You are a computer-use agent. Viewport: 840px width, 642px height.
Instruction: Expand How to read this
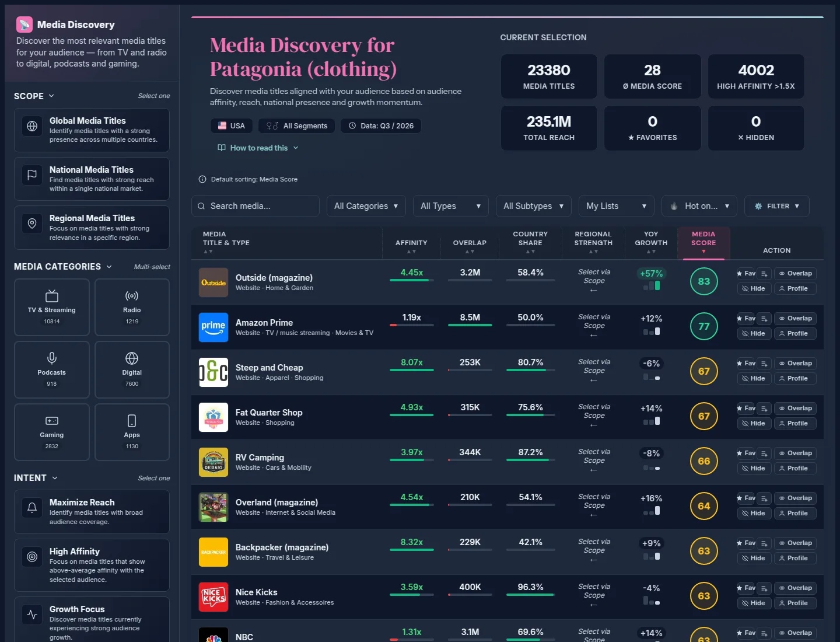pos(258,148)
